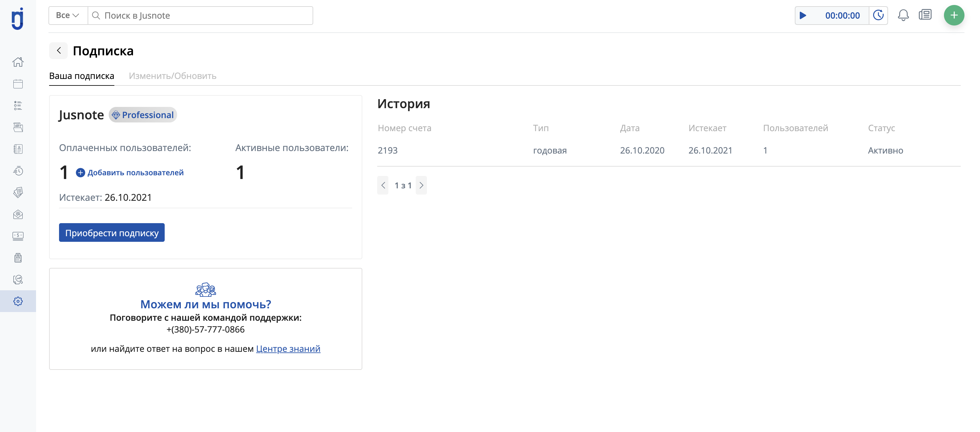Open the Time tracking section in sidebar

coord(18,171)
